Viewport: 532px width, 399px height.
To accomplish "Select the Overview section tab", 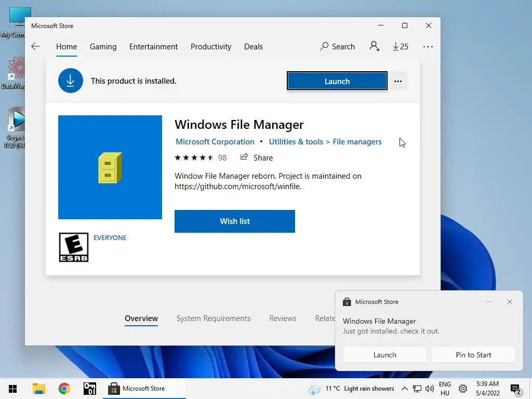I will (141, 318).
